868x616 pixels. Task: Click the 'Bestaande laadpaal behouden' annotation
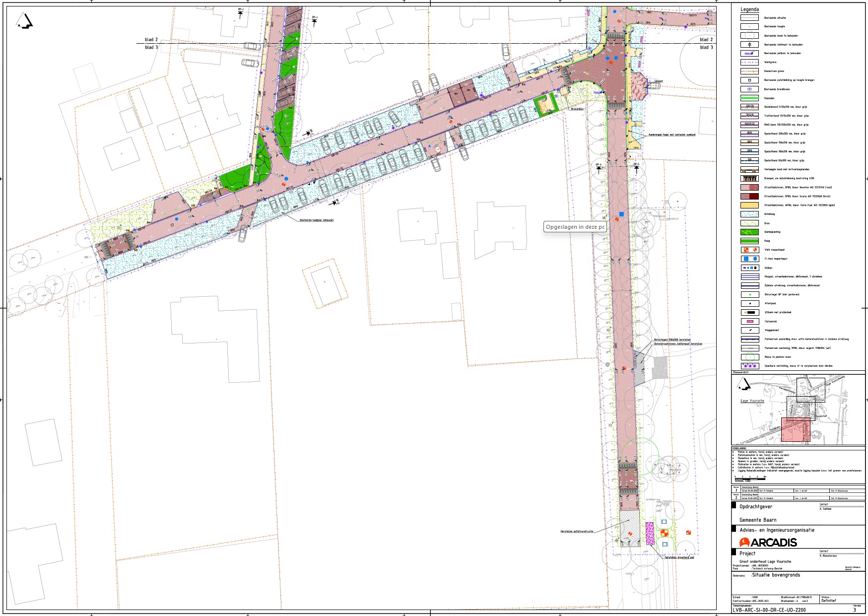coord(316,220)
